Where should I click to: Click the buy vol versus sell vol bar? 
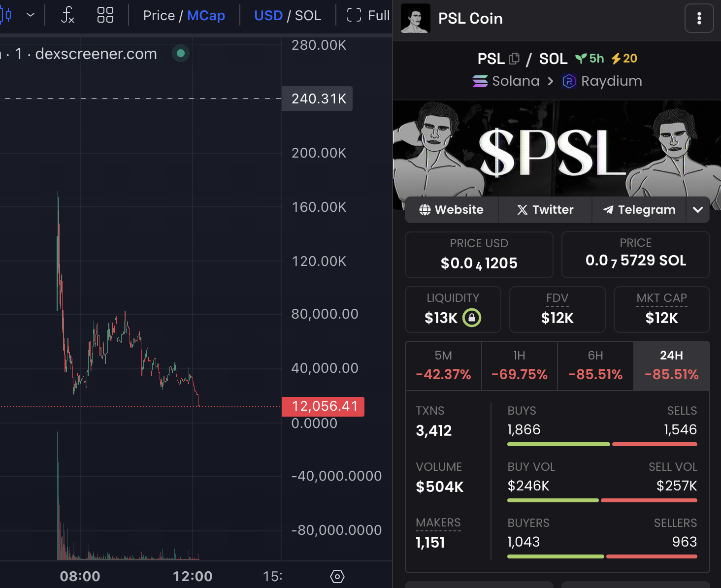click(x=602, y=500)
